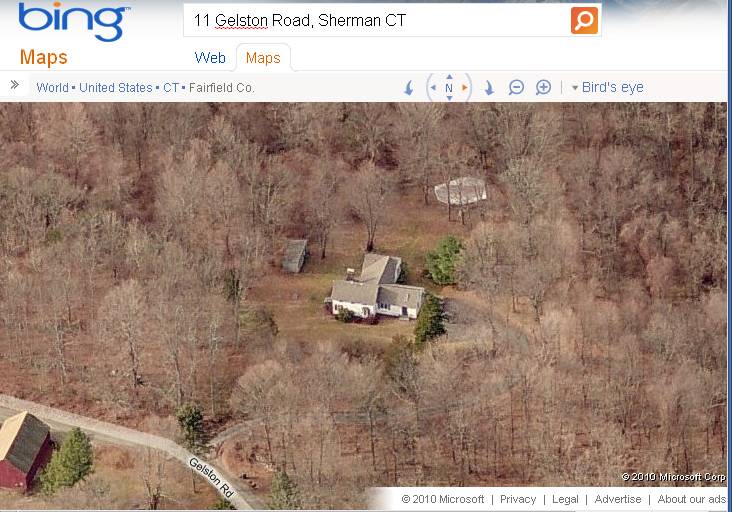Screen dimensions: 732x512
Task: Expand the left panel double chevron
Action: [14, 84]
